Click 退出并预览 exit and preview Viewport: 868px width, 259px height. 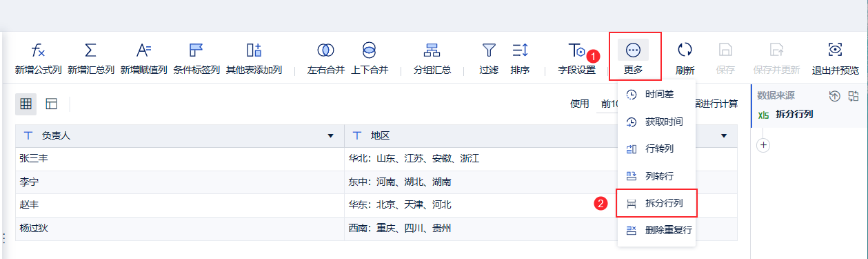[x=836, y=58]
